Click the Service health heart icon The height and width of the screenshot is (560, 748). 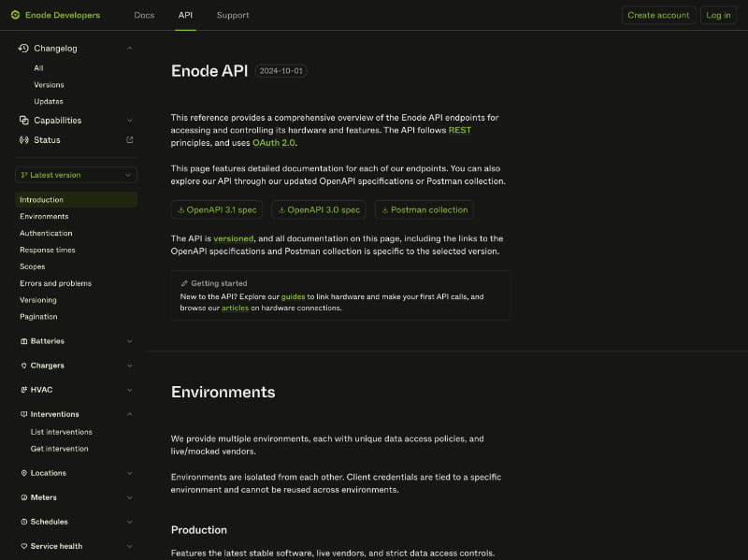click(x=24, y=546)
